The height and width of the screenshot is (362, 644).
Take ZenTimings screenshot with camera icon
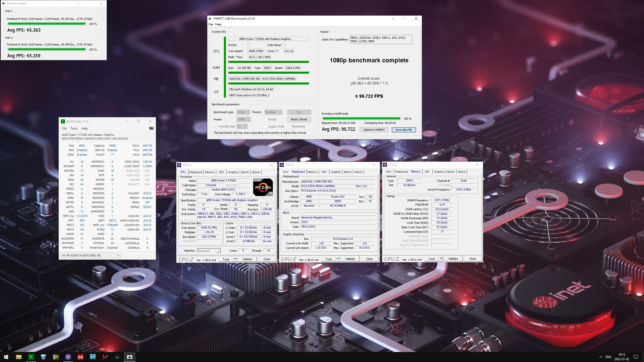click(x=151, y=128)
